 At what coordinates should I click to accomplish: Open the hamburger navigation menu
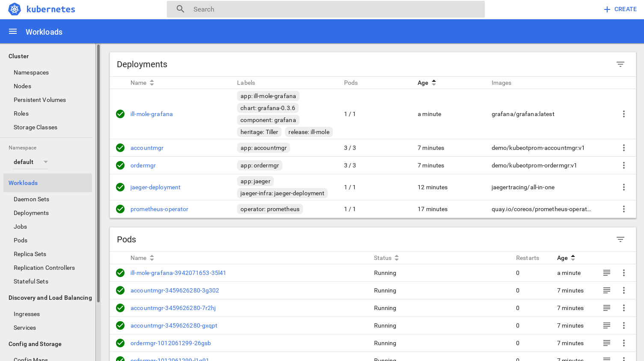coord(13,32)
